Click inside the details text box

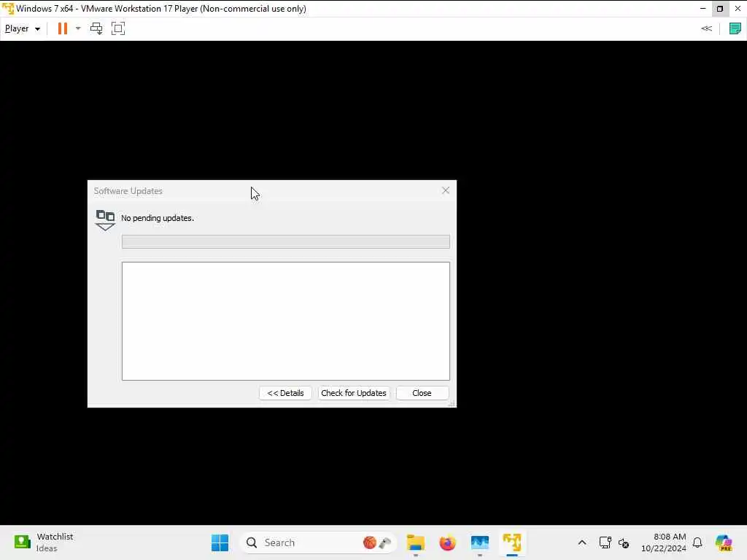[x=286, y=321]
